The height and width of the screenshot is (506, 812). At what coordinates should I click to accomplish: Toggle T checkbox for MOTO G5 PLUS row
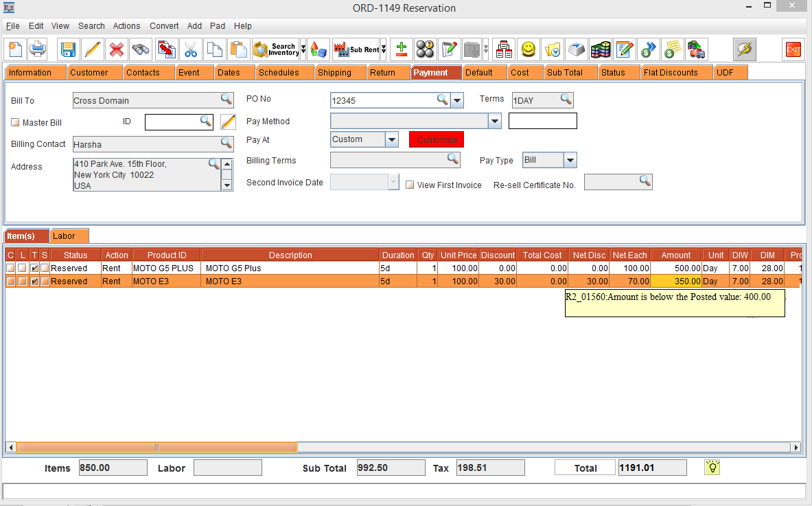(x=34, y=268)
